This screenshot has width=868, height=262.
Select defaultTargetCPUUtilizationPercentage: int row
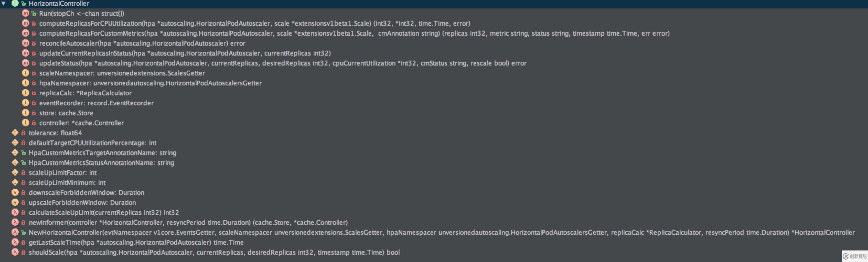click(x=93, y=143)
